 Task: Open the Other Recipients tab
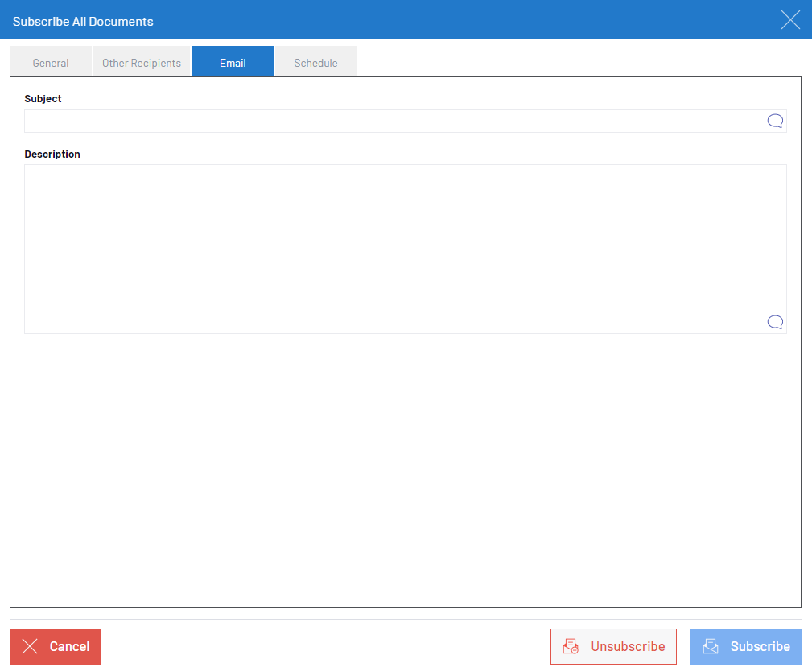click(142, 63)
